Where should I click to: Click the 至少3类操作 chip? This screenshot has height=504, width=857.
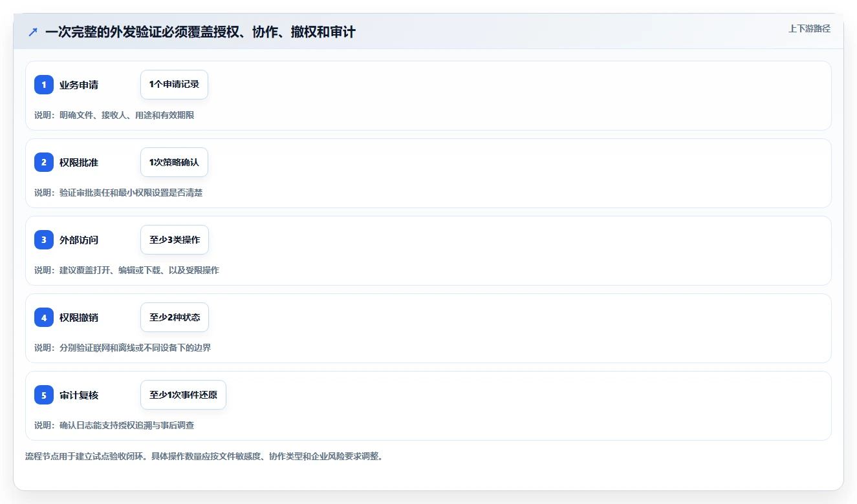[x=175, y=240]
